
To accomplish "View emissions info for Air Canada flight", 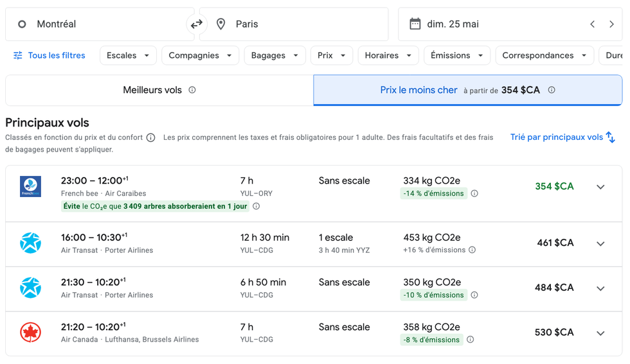I will [470, 340].
